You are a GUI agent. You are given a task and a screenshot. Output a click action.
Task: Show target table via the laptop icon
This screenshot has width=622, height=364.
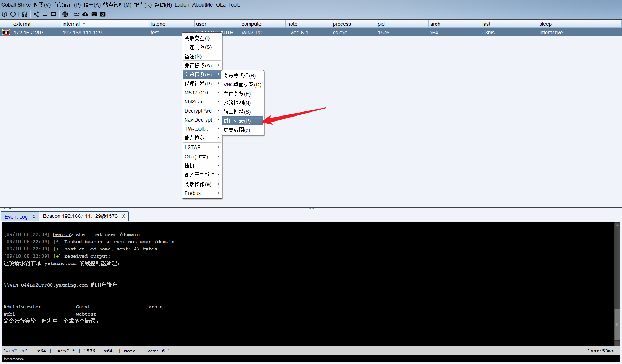pos(54,14)
